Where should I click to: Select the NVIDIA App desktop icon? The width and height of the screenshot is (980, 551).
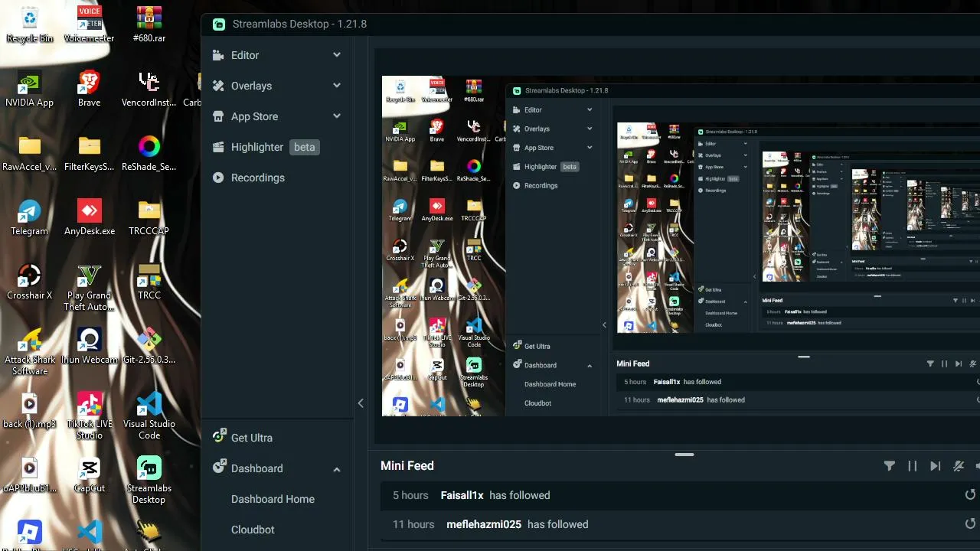click(x=30, y=89)
